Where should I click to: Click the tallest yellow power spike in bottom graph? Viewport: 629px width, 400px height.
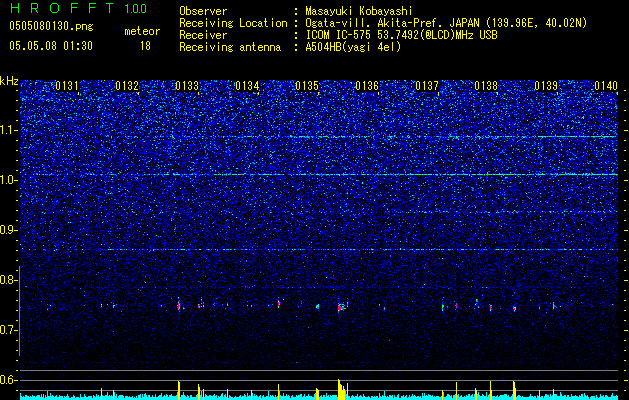(339, 389)
